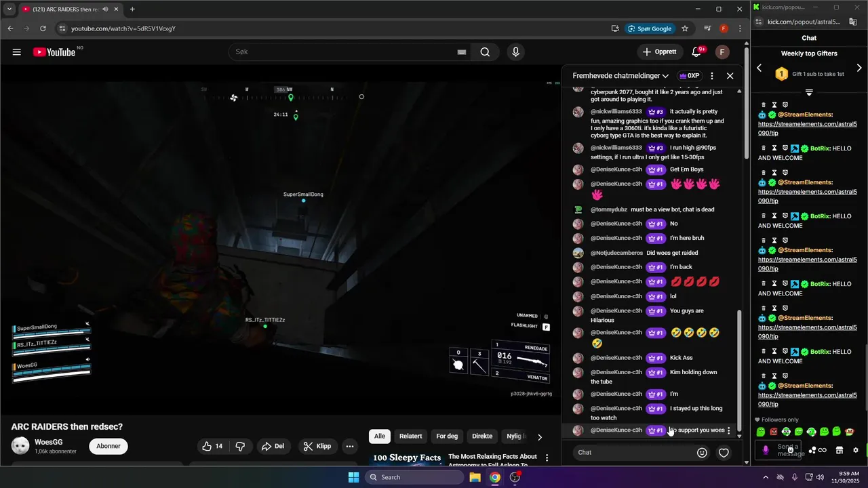This screenshot has width=868, height=488.
Task: Select the Relatert filter chip
Action: pyautogui.click(x=410, y=436)
